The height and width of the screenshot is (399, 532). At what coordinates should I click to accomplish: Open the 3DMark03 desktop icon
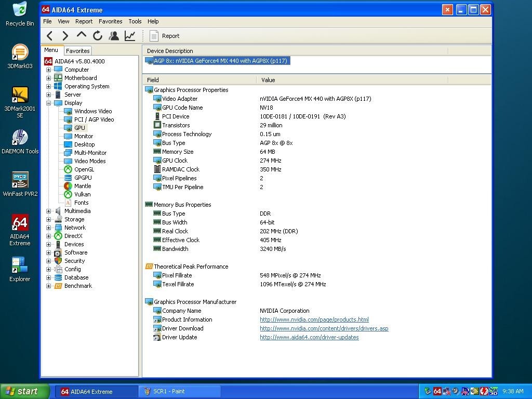pyautogui.click(x=20, y=57)
